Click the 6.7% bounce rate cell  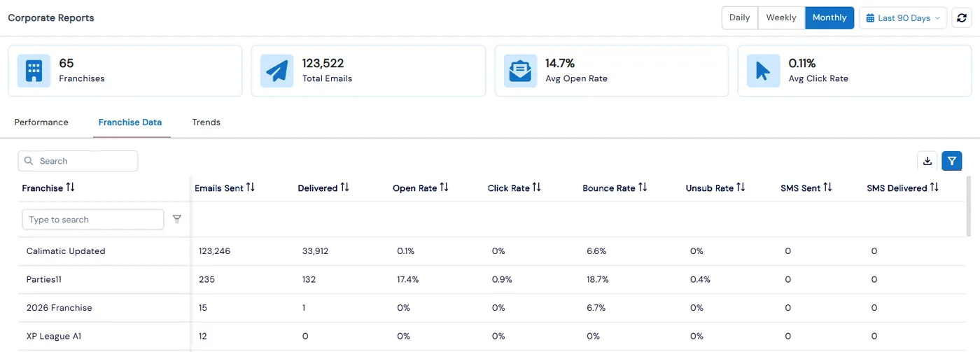point(596,308)
